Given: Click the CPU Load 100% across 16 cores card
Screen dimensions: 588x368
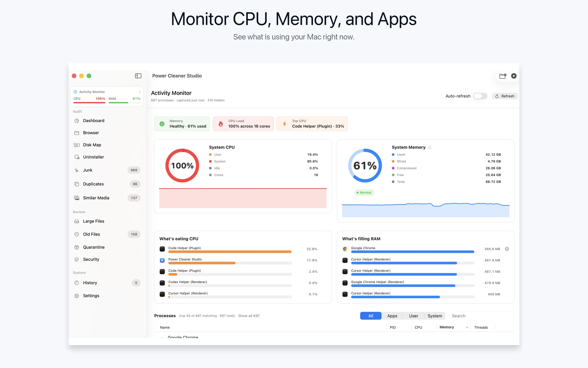Looking at the screenshot, I should pyautogui.click(x=243, y=124).
